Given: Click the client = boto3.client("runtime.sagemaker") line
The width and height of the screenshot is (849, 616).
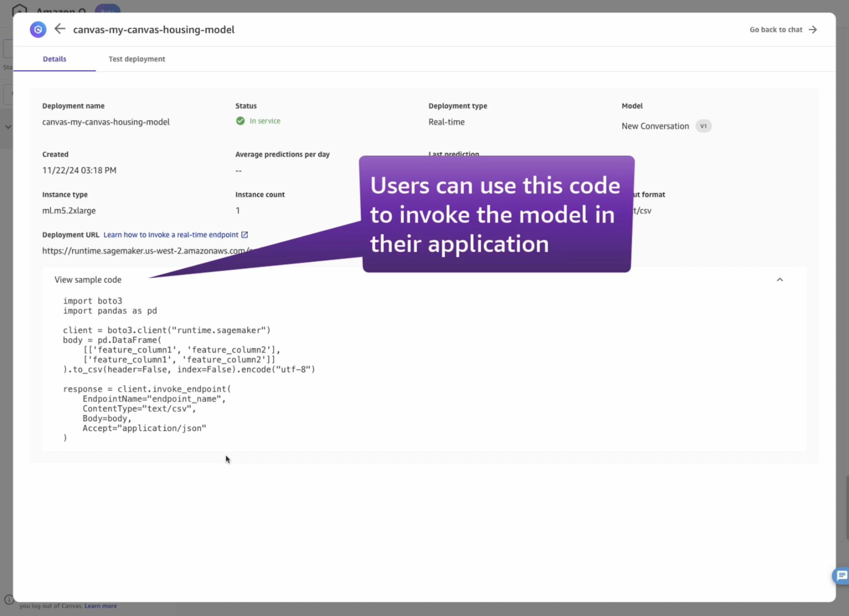Looking at the screenshot, I should coord(167,330).
